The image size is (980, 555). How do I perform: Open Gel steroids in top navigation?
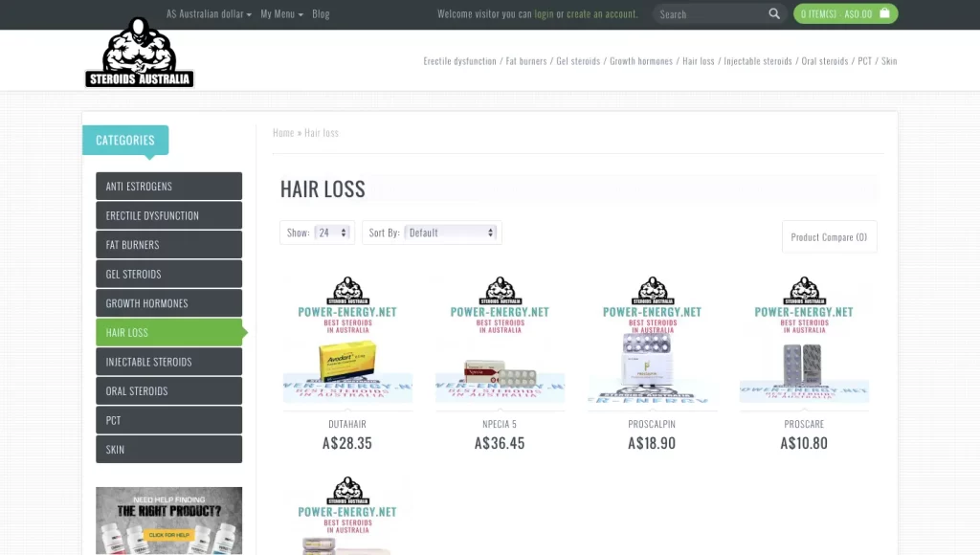[x=578, y=61]
